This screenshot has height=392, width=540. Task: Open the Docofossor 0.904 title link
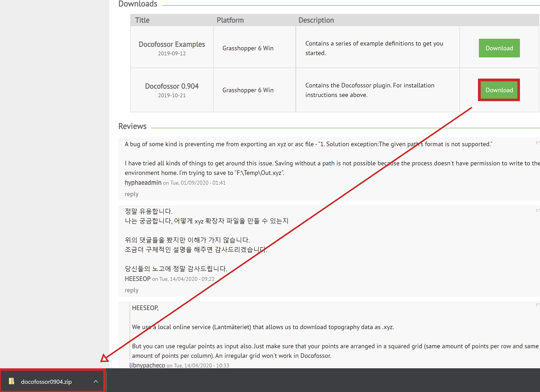(x=172, y=86)
